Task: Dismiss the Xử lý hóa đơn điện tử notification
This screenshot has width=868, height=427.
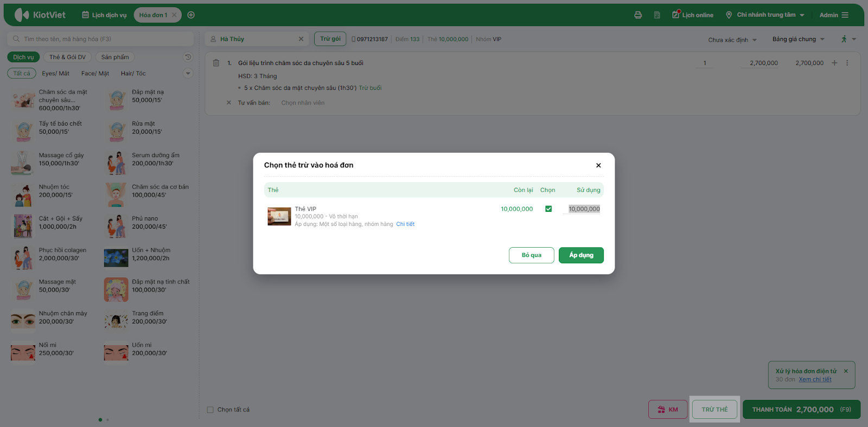Action: pos(846,371)
